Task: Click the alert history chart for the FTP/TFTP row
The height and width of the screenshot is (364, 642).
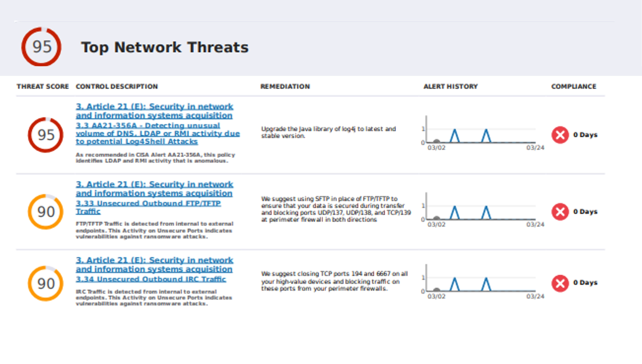Action: (481, 210)
